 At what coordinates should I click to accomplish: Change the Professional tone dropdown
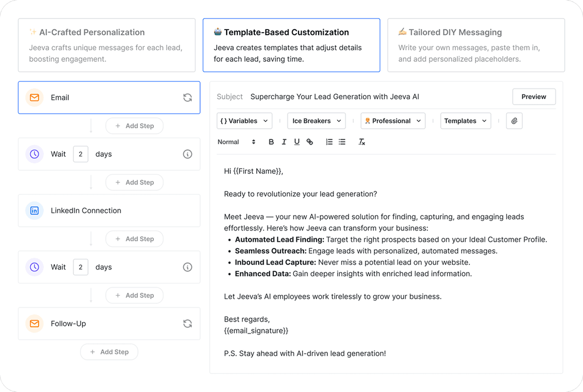click(393, 121)
